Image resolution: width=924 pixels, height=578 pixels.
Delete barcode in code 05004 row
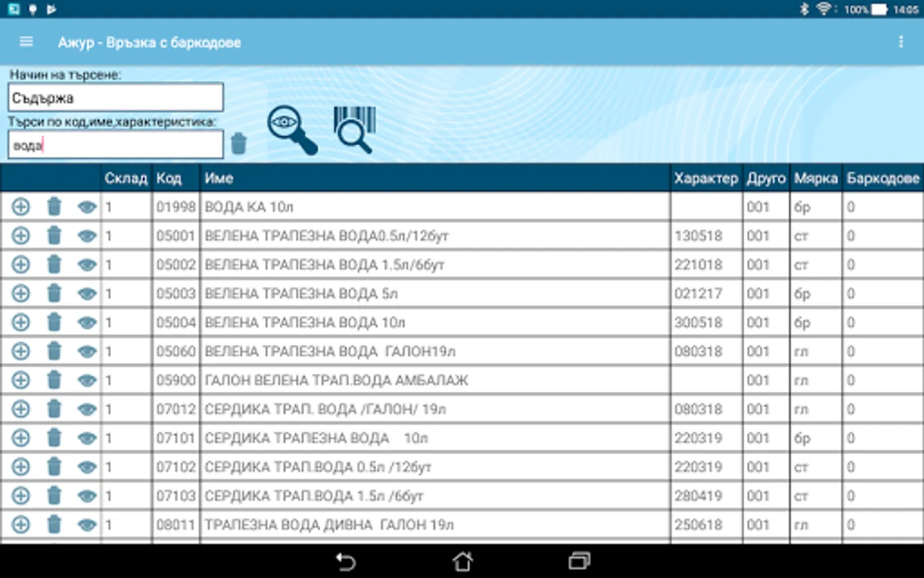tap(54, 322)
